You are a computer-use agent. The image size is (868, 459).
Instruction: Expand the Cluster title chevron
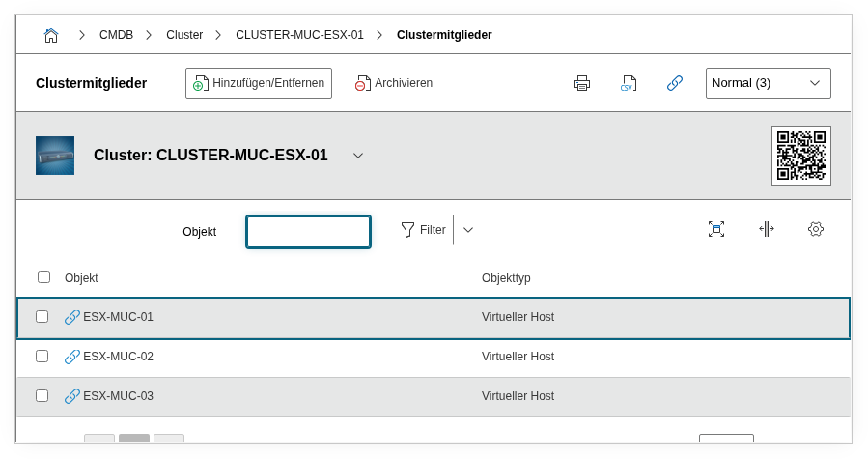click(357, 156)
